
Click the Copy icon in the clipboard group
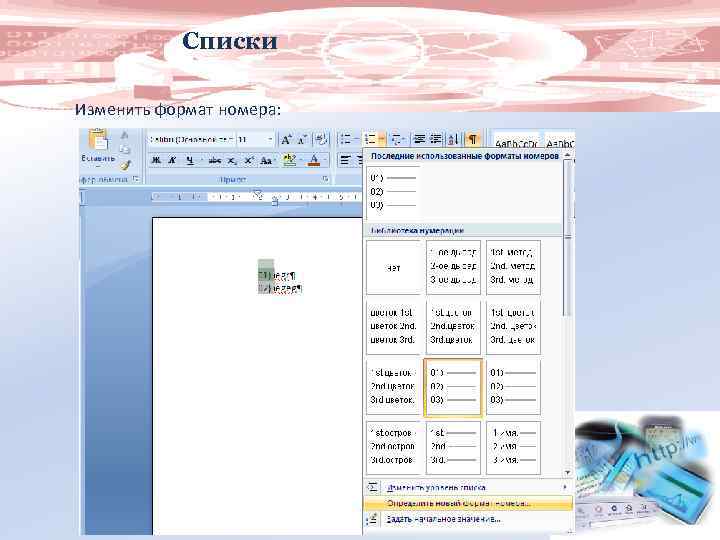pos(124,150)
